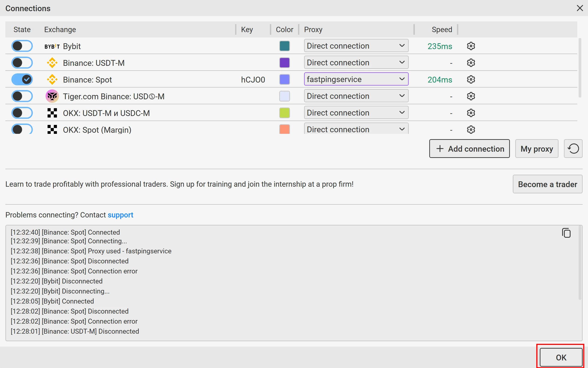The image size is (588, 368).
Task: Copy the connection log to clipboard
Action: [x=566, y=233]
